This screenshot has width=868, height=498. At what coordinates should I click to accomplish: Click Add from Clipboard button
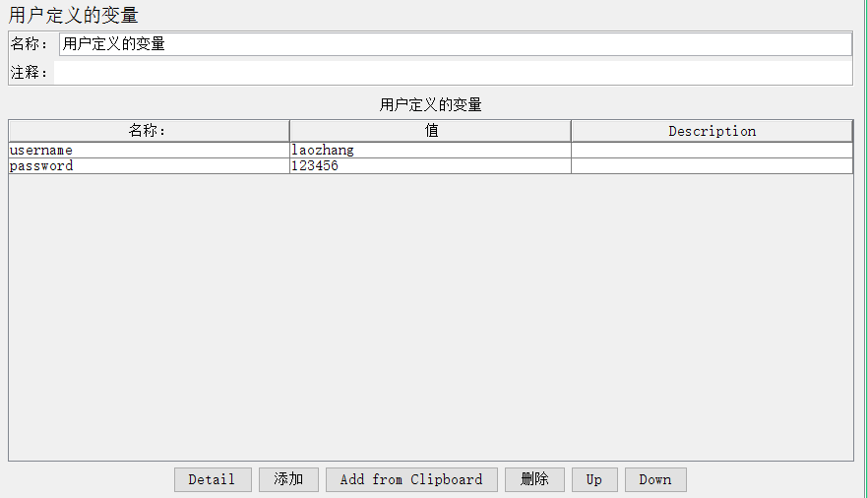pos(411,479)
